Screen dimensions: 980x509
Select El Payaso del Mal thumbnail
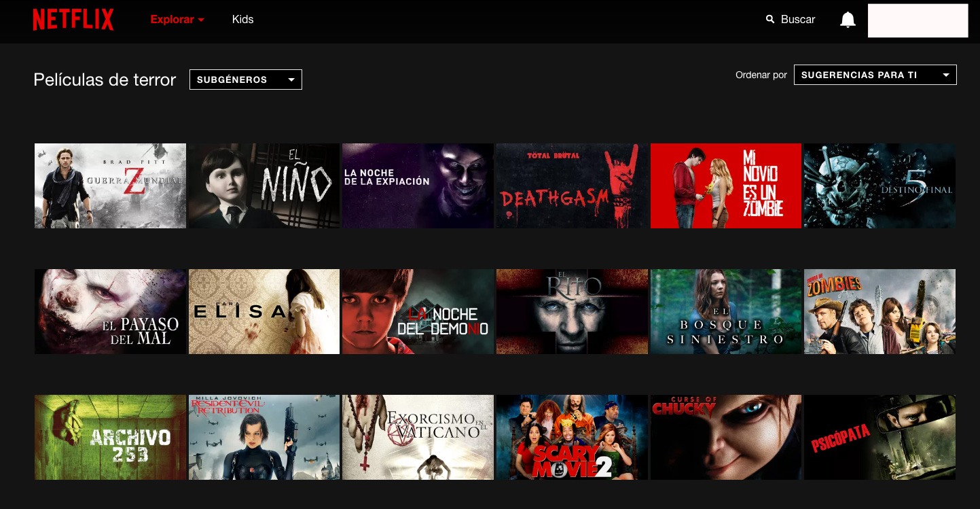(x=110, y=311)
